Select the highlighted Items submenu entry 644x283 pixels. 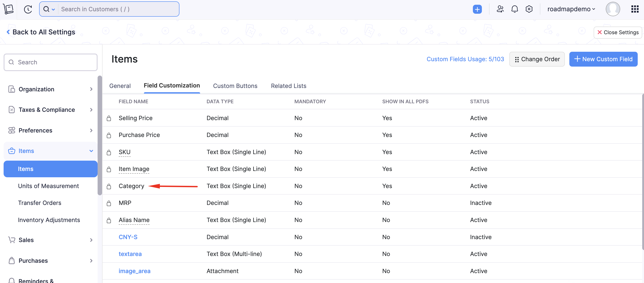pos(51,169)
